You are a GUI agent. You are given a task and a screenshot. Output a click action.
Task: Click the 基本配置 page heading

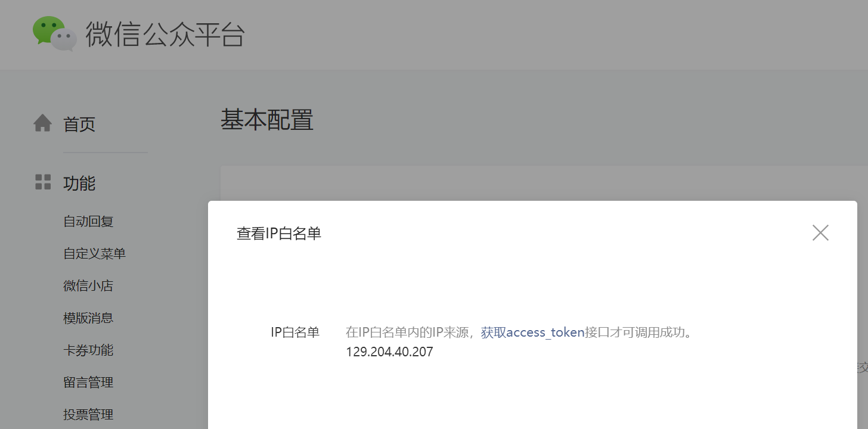pyautogui.click(x=267, y=120)
